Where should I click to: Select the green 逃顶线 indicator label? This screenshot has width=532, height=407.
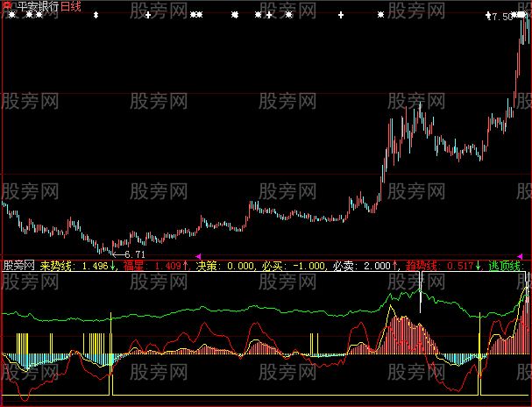505,265
